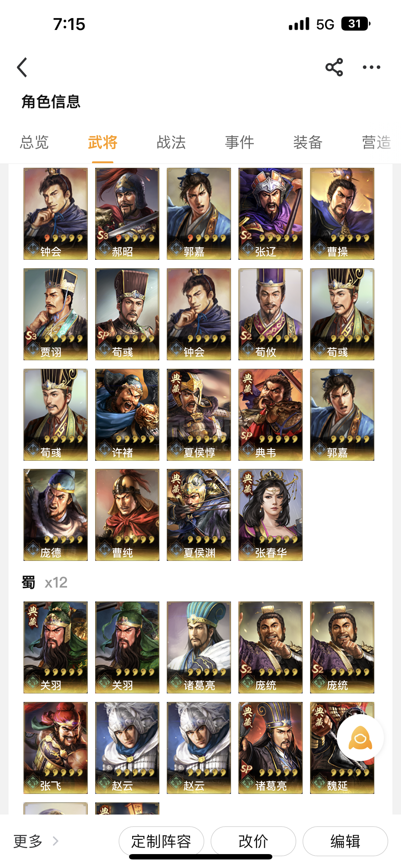Tap the back arrow icon
The image size is (401, 868).
point(22,67)
